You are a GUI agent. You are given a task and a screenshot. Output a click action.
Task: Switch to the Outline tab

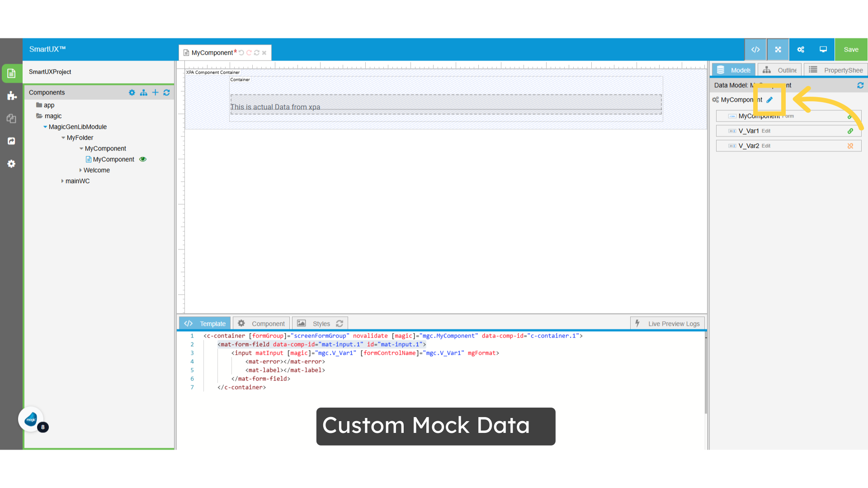point(780,70)
